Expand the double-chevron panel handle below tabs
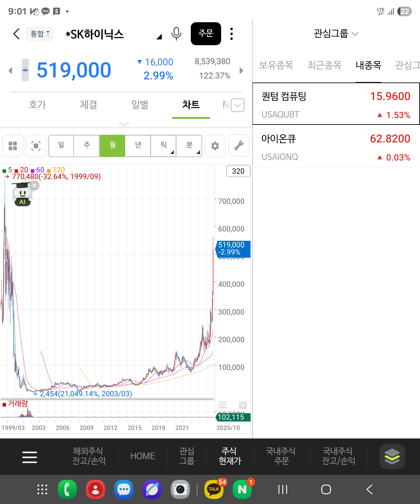 (x=124, y=124)
